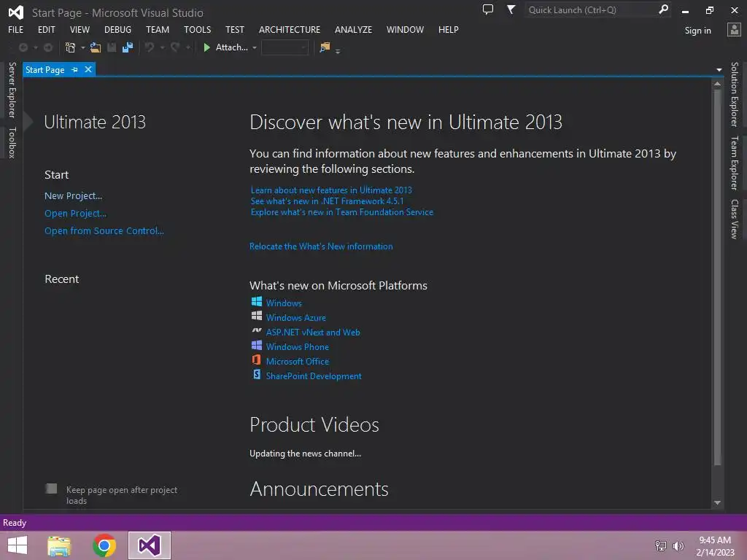Click the Quick Launch search magnifier icon
The image size is (747, 560).
pyautogui.click(x=663, y=9)
